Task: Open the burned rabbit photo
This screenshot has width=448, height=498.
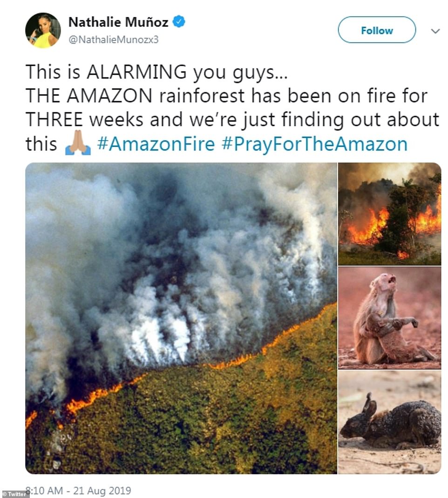Action: (x=389, y=422)
